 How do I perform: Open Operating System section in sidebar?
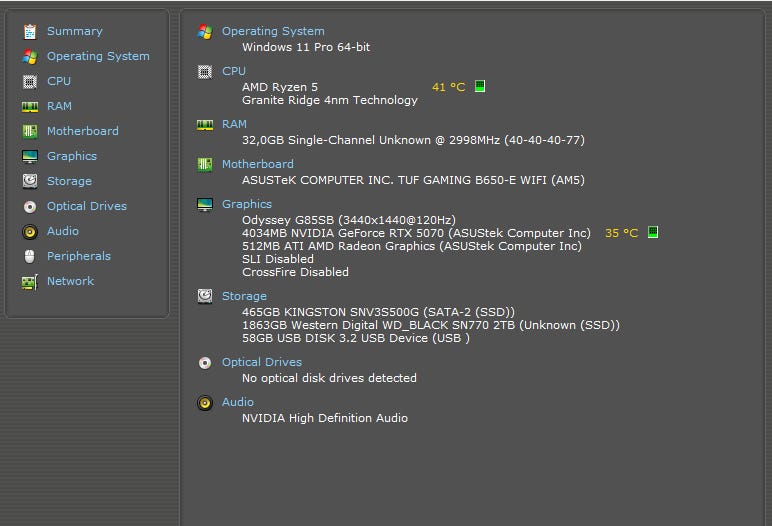click(x=98, y=56)
